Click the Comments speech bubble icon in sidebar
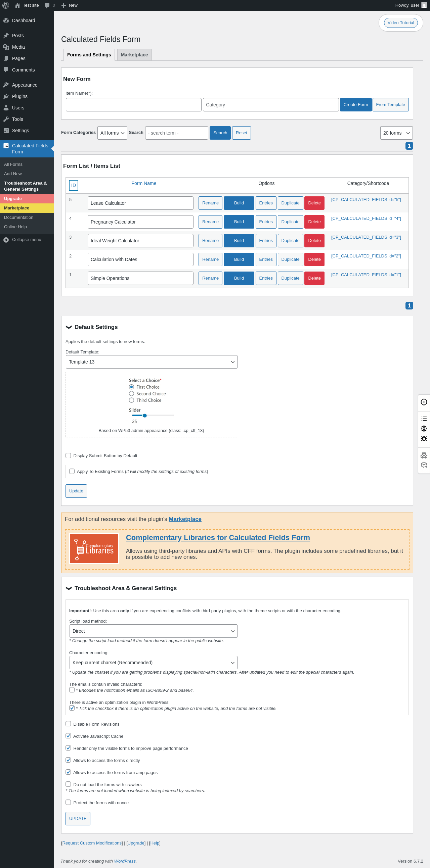Screen dimensions: 430x868 [x=6, y=70]
